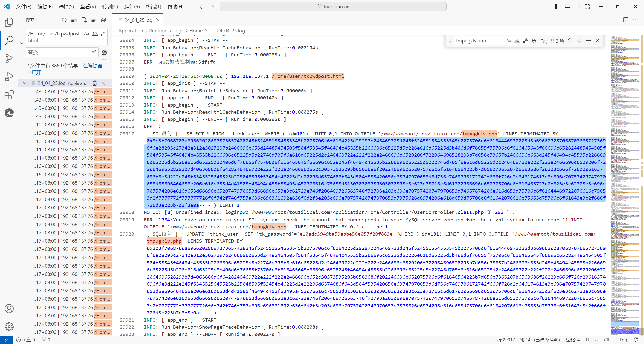Open the Run and Debug view
This screenshot has width=644, height=344.
coord(9,77)
